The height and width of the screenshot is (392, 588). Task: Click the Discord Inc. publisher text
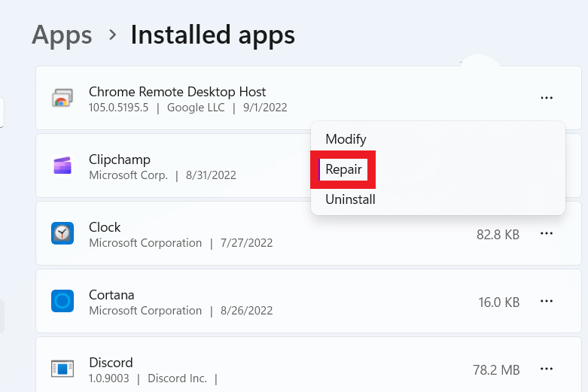tap(178, 378)
